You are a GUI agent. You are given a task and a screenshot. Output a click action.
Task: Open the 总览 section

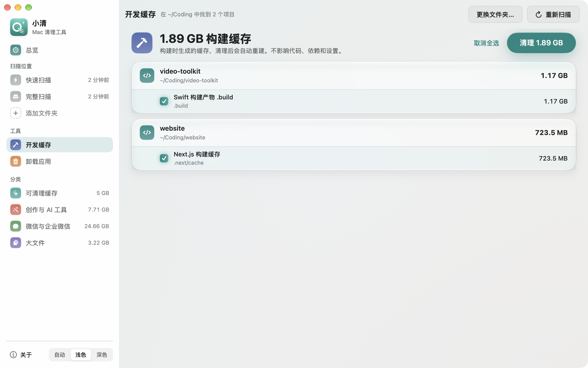pyautogui.click(x=60, y=50)
